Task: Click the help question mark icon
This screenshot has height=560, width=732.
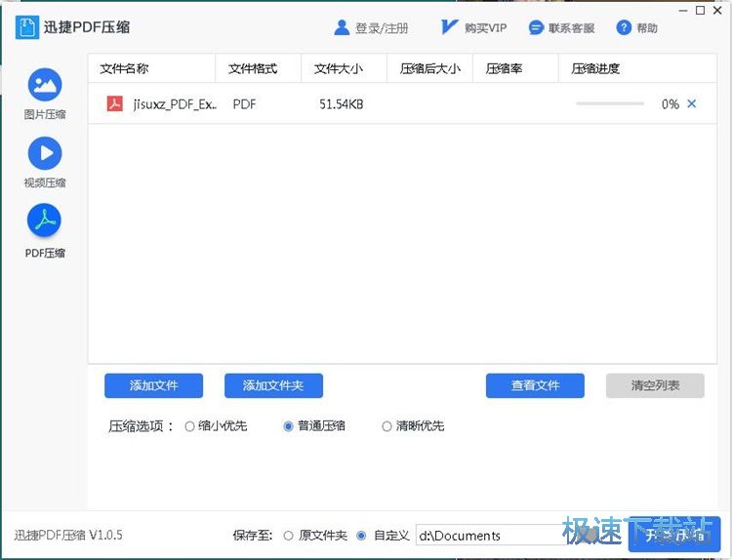Action: (x=624, y=28)
